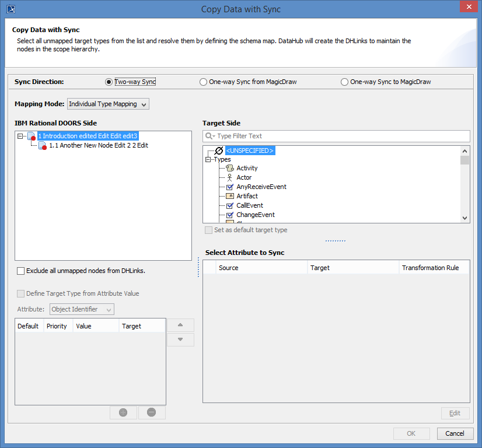
Task: Click the CallEvent type icon
Action: pyautogui.click(x=230, y=205)
